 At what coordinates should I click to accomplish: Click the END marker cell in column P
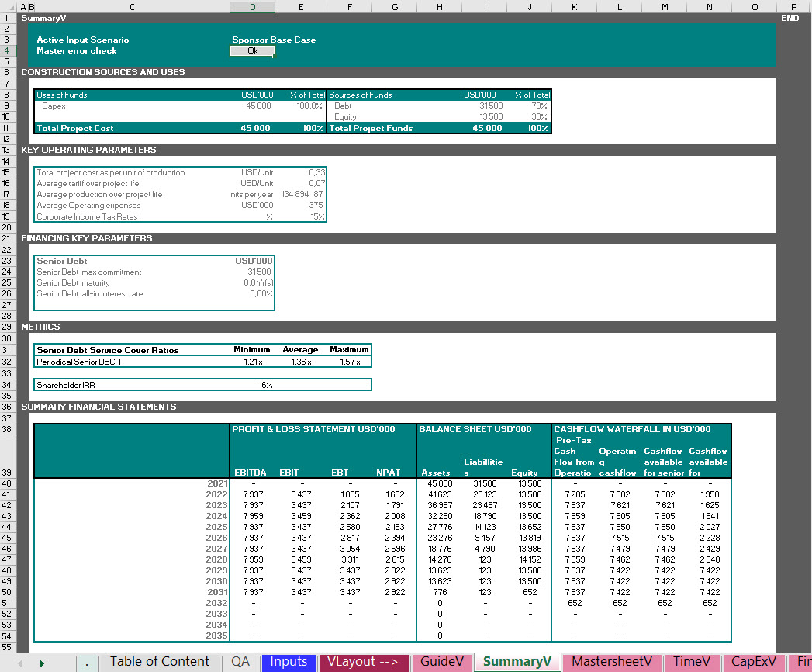coord(790,18)
